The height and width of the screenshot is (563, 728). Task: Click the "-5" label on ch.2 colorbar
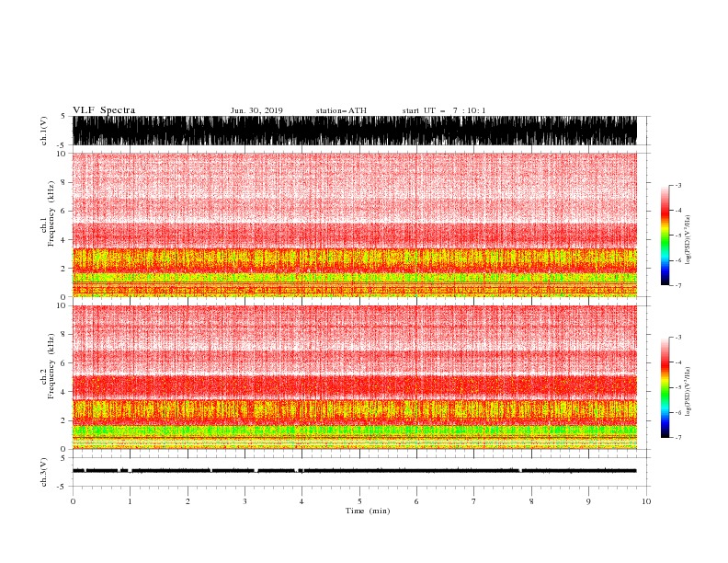(678, 387)
